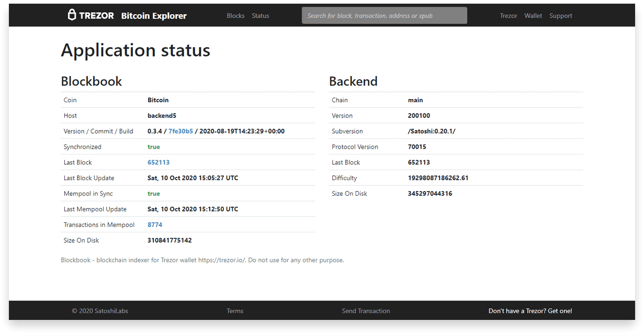Open the Support navigation link
Viewport: 644px width, 334px height.
(x=560, y=16)
